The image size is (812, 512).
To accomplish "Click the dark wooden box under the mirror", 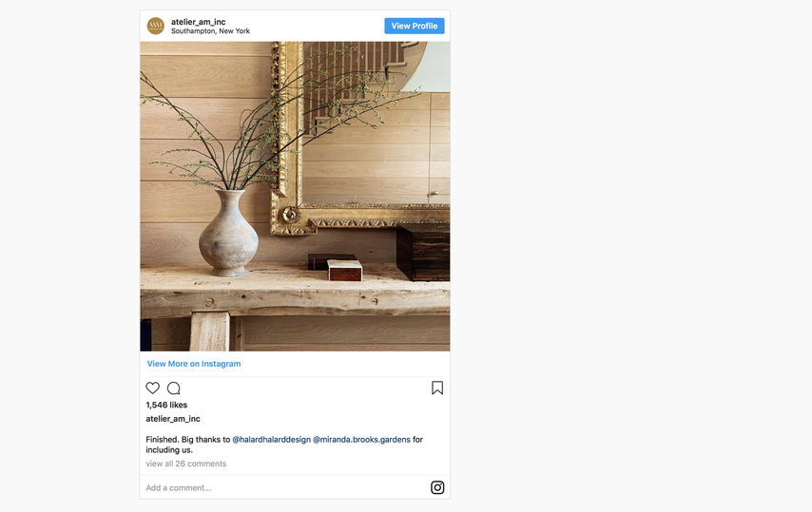I will tap(423, 253).
